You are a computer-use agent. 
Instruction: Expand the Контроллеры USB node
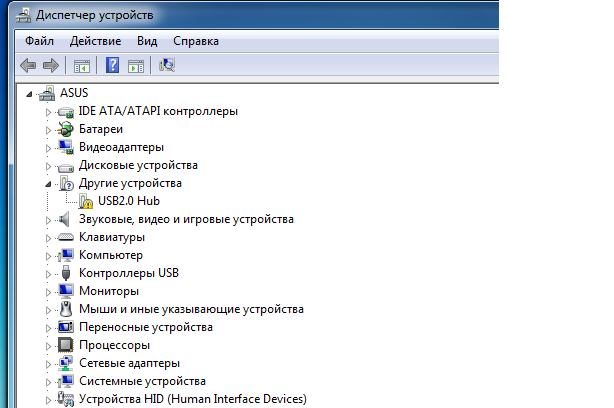pos(48,274)
